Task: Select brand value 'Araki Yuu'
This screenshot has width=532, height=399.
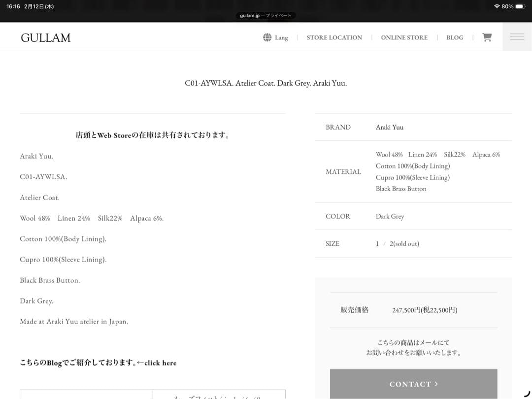Action: point(390,127)
